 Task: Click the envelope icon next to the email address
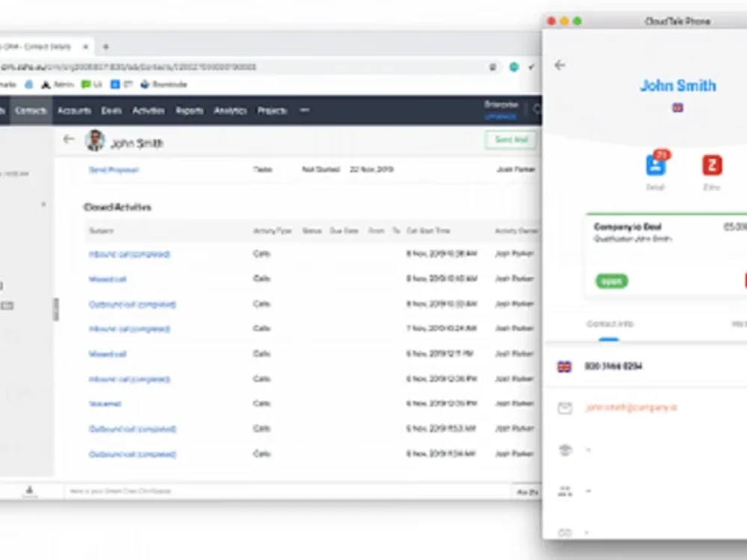565,408
